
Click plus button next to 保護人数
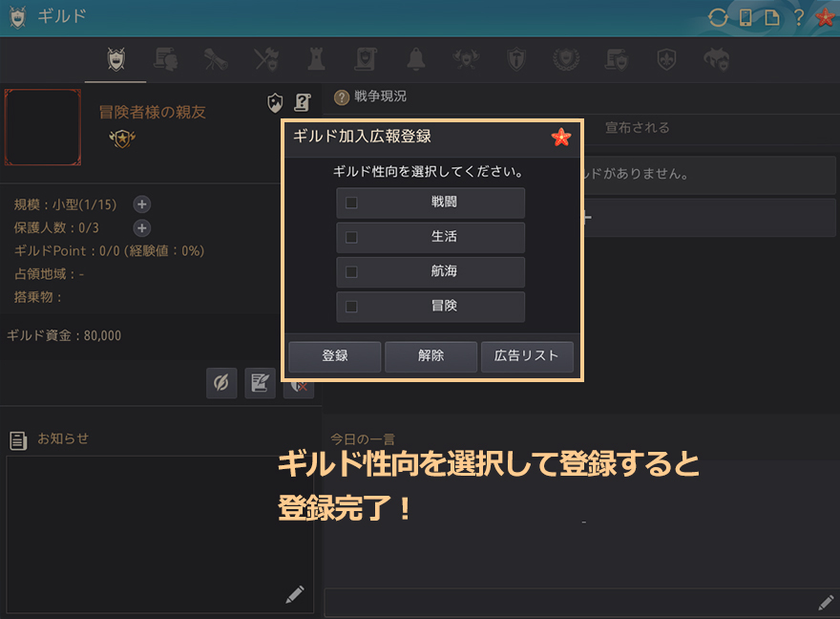point(141,227)
